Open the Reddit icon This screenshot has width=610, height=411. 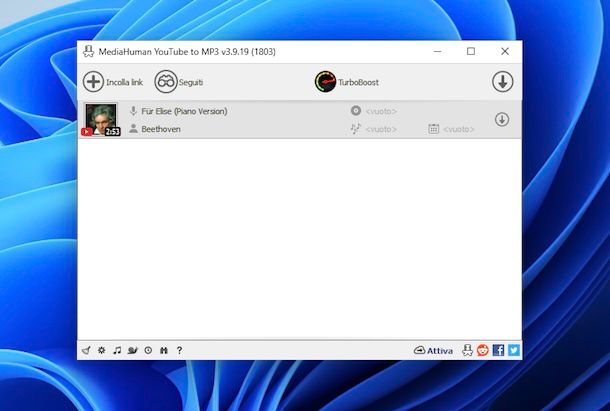[483, 350]
